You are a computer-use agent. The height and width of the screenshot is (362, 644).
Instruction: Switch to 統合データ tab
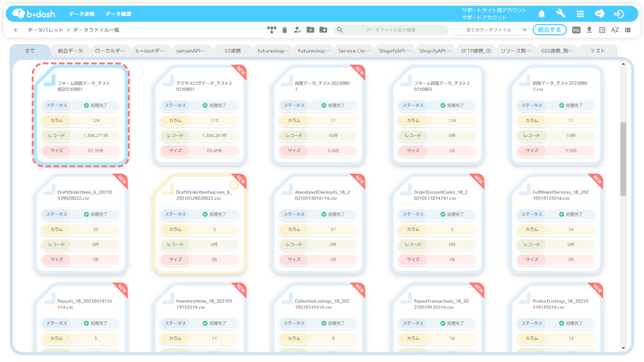tap(70, 51)
